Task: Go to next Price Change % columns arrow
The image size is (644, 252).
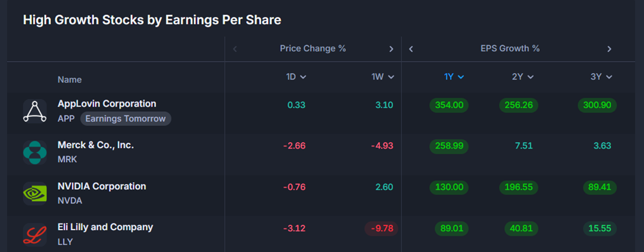Action: [x=391, y=49]
